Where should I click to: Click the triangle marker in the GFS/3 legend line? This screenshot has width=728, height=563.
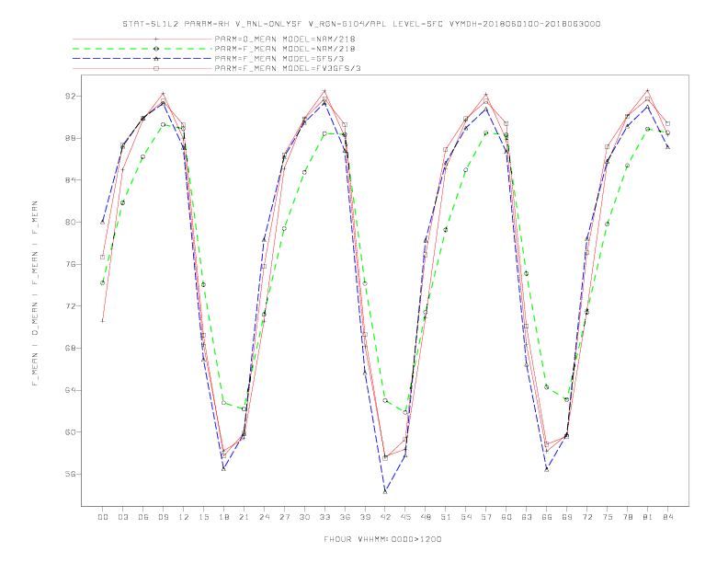pyautogui.click(x=156, y=59)
